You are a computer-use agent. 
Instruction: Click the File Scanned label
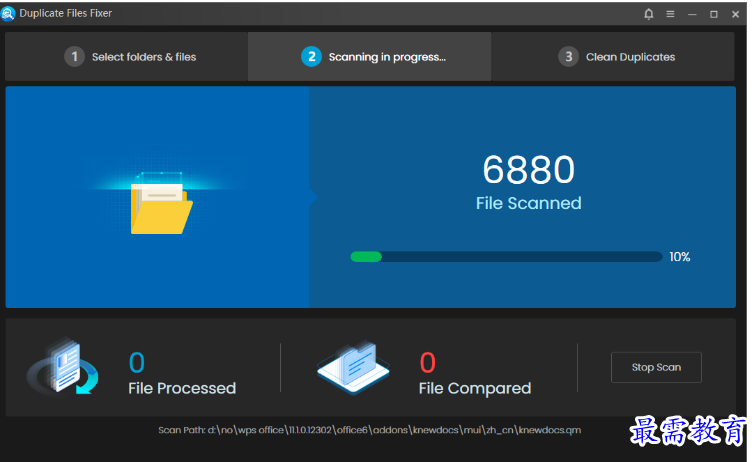coord(528,203)
